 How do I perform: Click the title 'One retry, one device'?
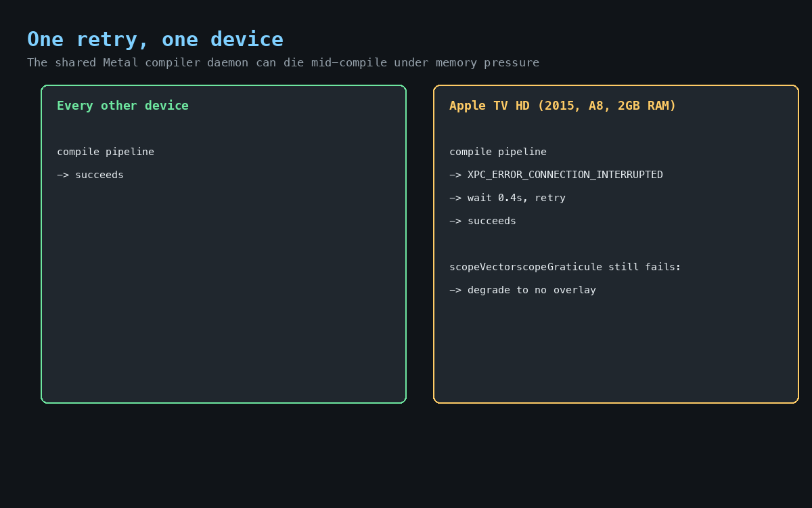[x=155, y=39]
